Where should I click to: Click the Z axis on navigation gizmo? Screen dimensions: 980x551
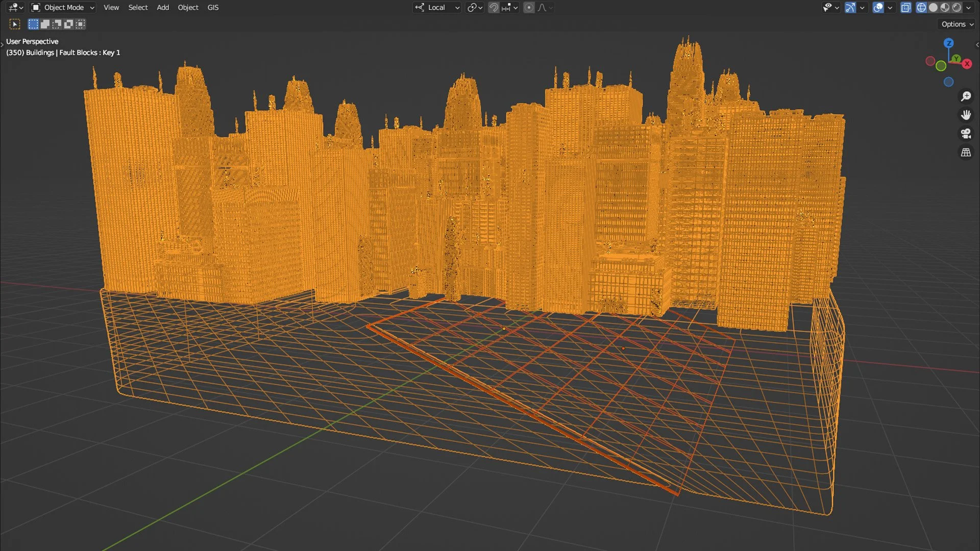tap(948, 43)
